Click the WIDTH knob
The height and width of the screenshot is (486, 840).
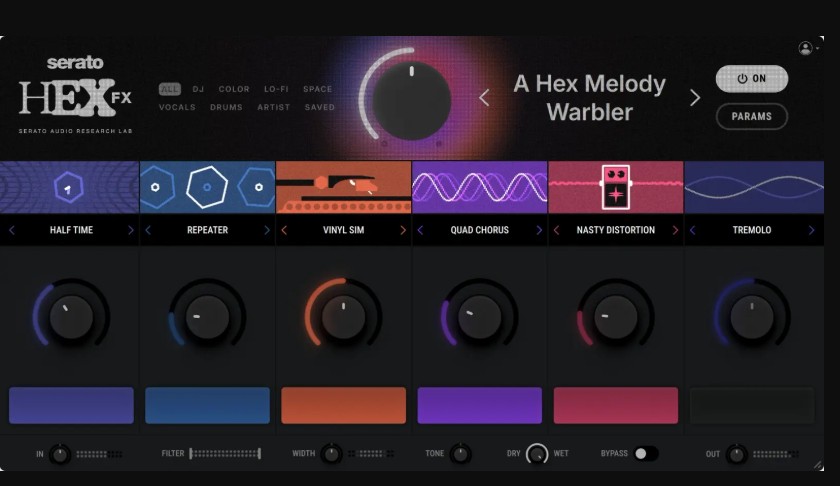[x=332, y=454]
